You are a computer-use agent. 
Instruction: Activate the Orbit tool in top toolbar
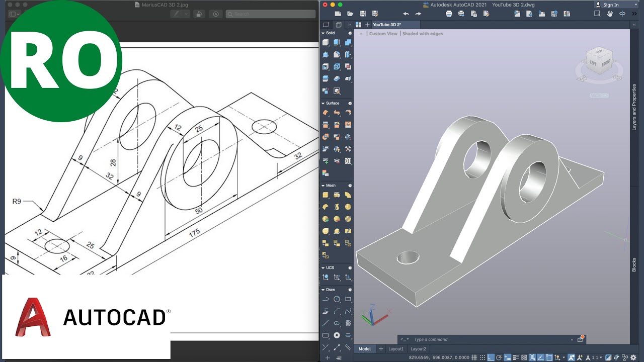622,14
